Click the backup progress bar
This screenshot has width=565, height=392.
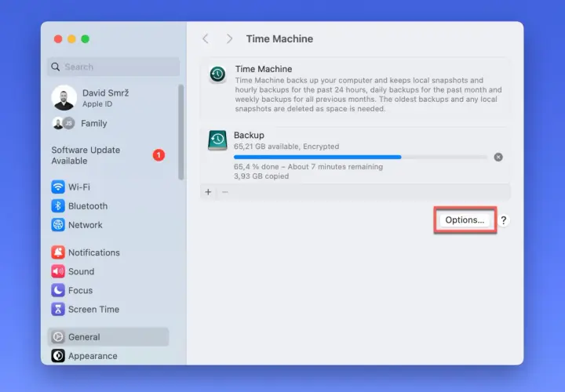[x=361, y=157]
